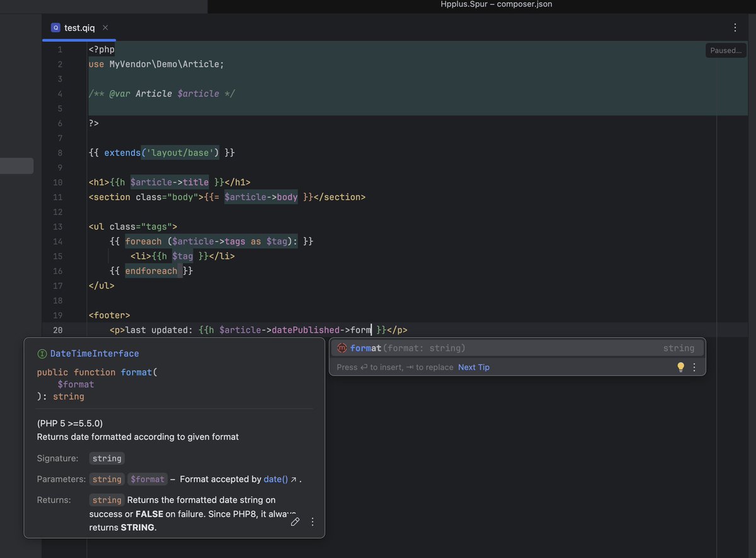Viewport: 756px width, 558px height.
Task: Click the test.qiq file type icon
Action: (55, 28)
